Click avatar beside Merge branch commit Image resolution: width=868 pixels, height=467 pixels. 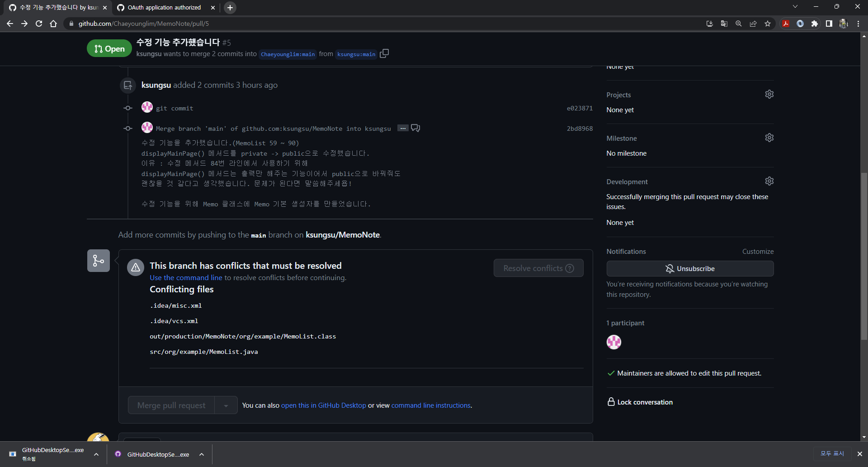[x=147, y=128]
